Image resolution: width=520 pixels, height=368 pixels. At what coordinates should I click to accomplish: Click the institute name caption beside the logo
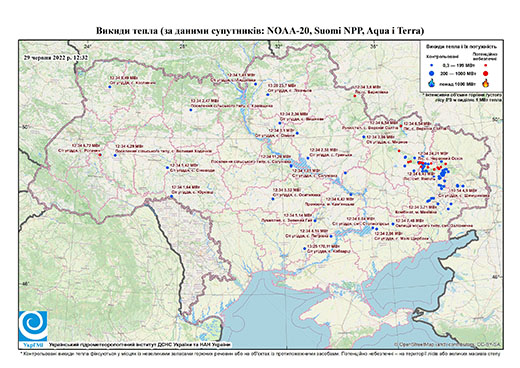[x=139, y=344]
